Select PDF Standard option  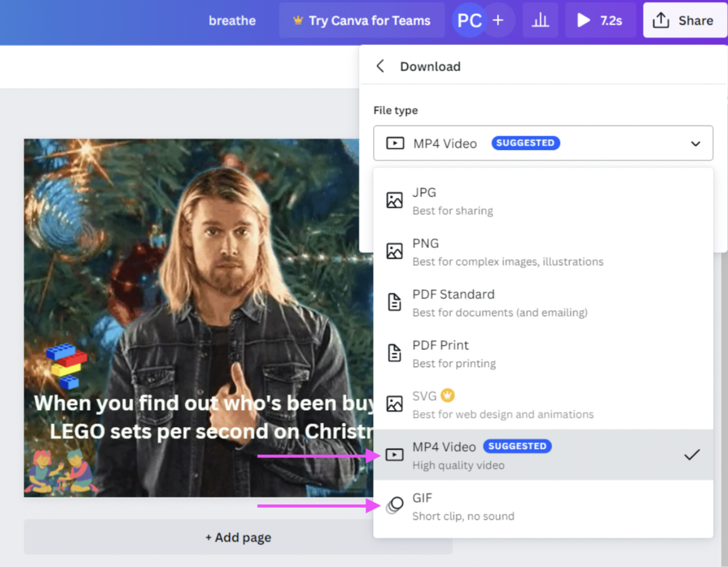tap(543, 302)
